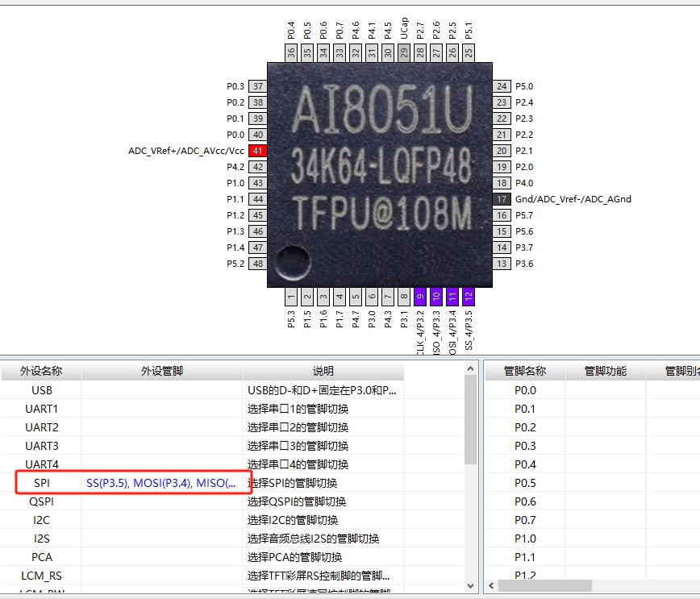Screen dimensions: 700x599
Task: Click the peripheral list vertical scrollbar thumb
Action: click(x=470, y=419)
